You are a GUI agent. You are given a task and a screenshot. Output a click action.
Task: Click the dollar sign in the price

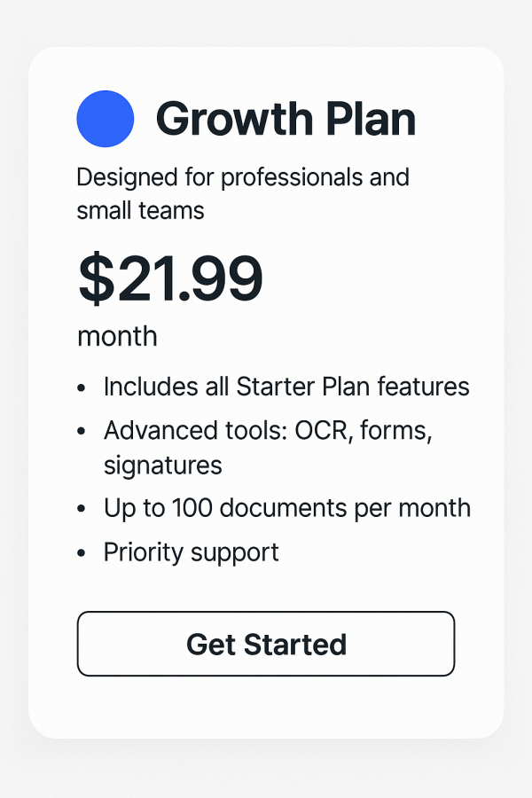(x=93, y=278)
